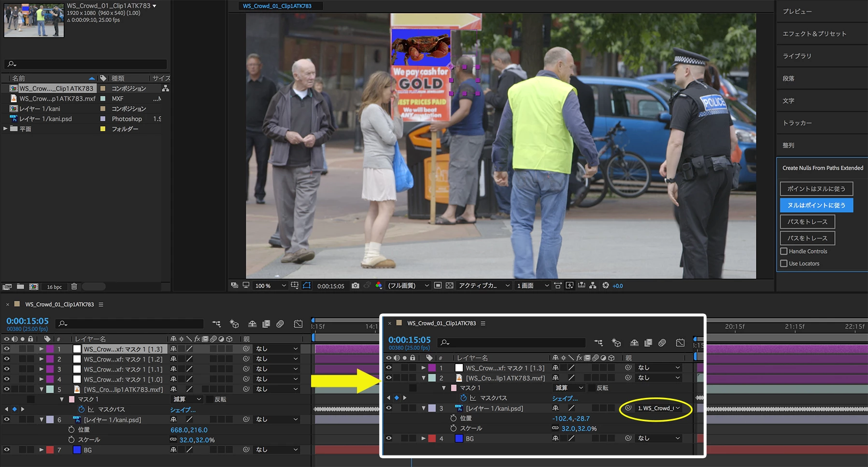The image size is (868, 467).
Task: Hide layer 6 kani.psd with its eye icon
Action: click(x=7, y=419)
